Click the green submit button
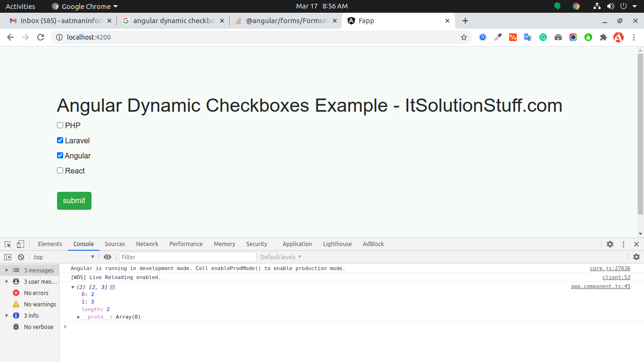This screenshot has width=644, height=362. [x=74, y=200]
